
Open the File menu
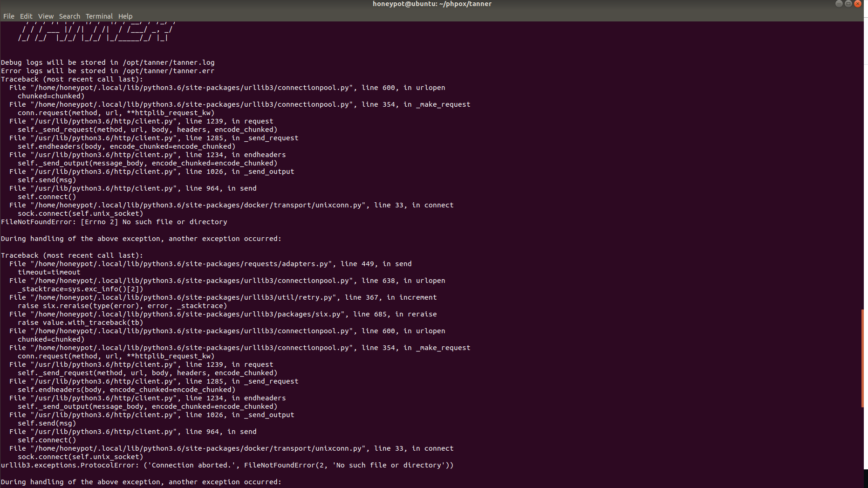click(8, 16)
